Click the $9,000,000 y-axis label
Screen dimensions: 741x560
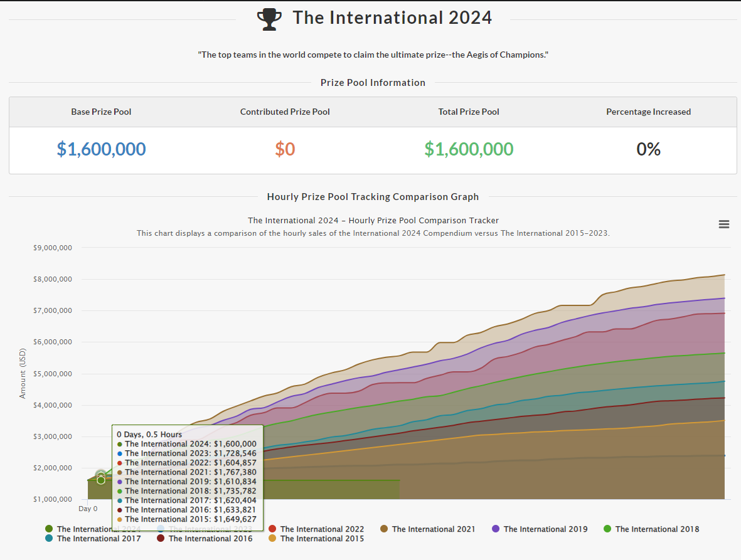[53, 248]
